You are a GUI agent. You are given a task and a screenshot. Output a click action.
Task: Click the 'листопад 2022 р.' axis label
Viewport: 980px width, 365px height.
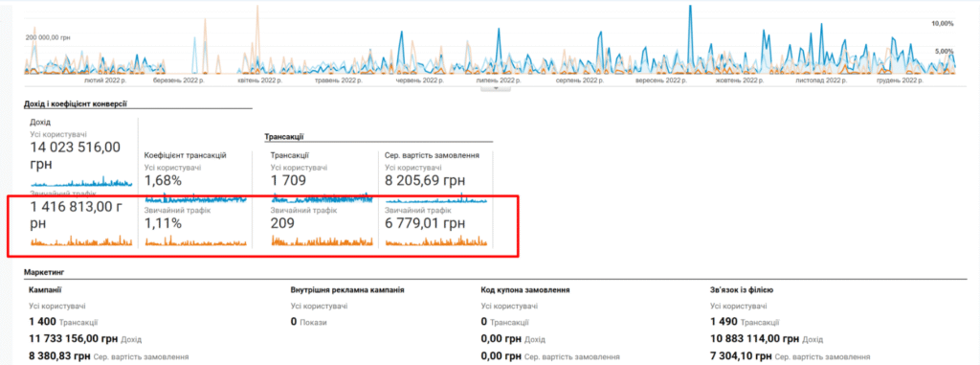click(821, 80)
